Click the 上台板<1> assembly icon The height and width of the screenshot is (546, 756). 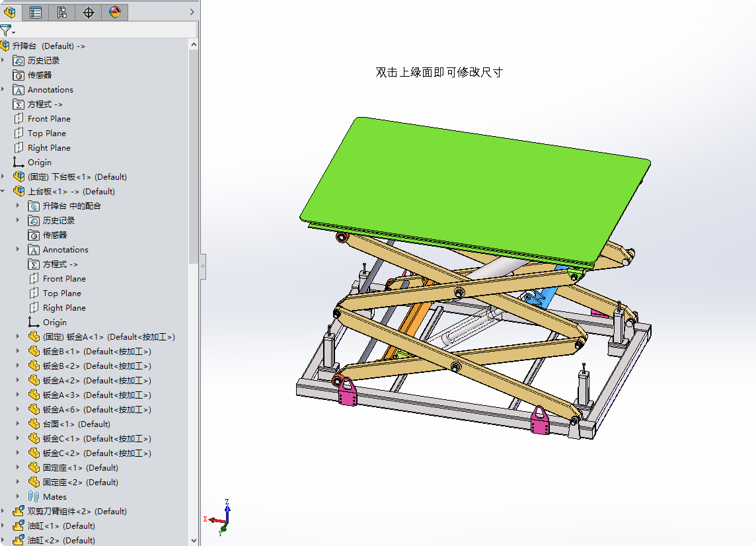19,191
